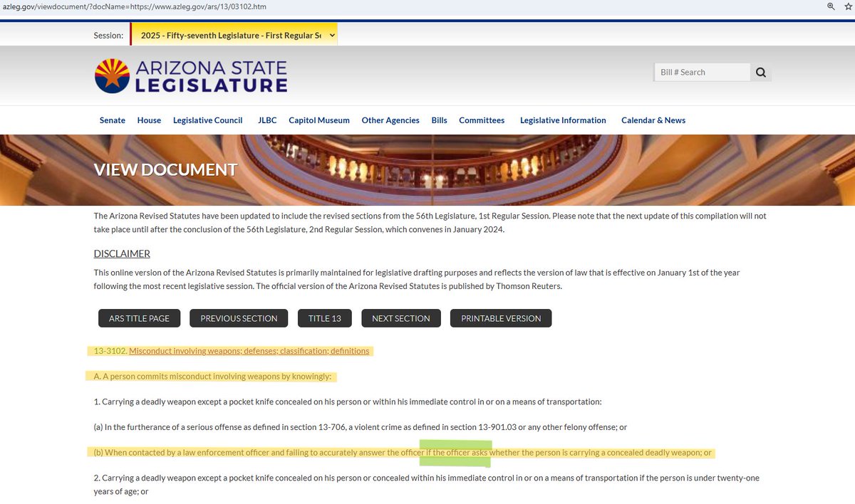
Task: Open the House menu
Action: tap(149, 120)
